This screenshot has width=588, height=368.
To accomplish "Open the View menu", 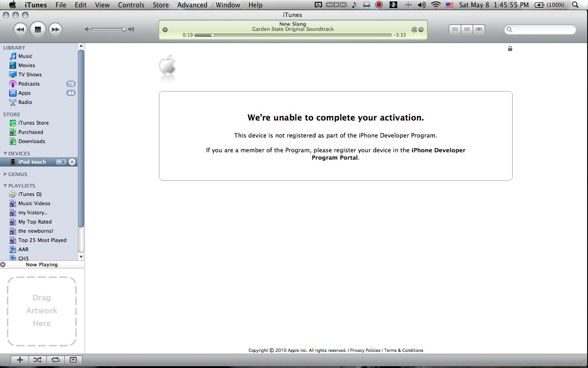I will (102, 5).
